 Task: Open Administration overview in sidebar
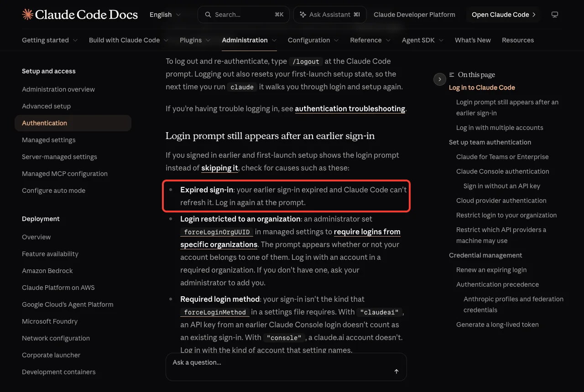[58, 89]
